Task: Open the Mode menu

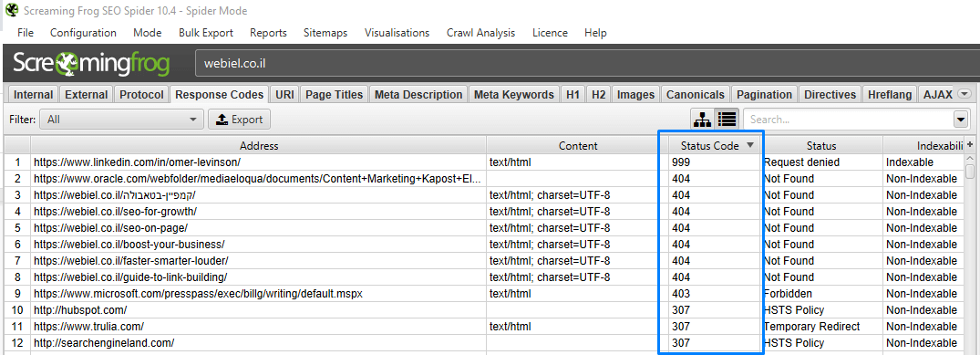Action: click(148, 33)
